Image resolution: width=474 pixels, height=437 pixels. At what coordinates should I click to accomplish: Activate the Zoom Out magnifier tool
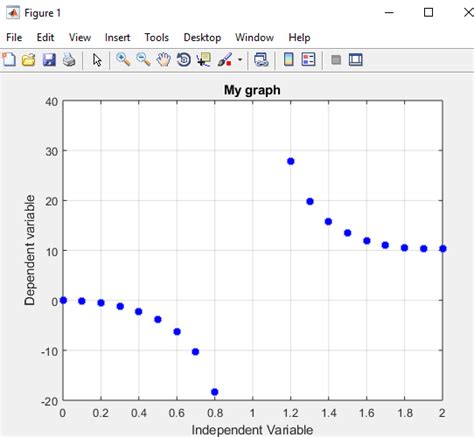point(143,60)
